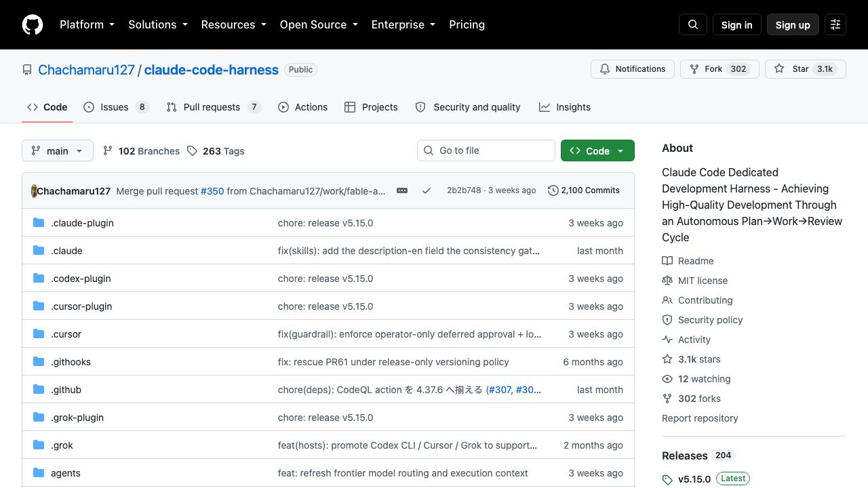View the green check status icon
The height and width of the screenshot is (488, 868).
coord(427,190)
